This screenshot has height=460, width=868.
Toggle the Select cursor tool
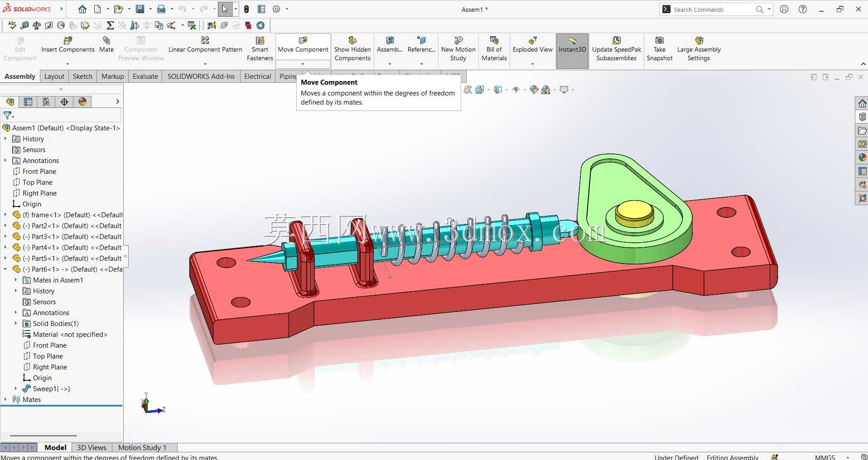(225, 9)
